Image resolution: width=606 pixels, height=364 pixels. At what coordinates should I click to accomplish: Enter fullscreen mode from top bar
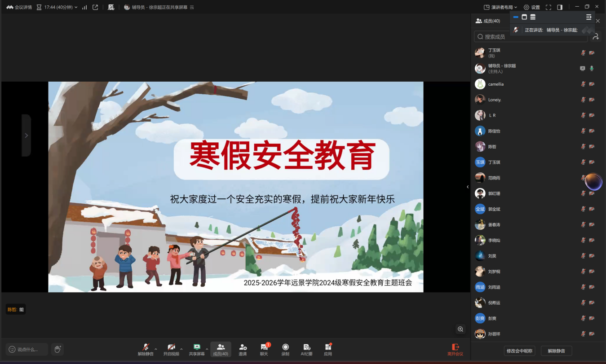tap(548, 7)
